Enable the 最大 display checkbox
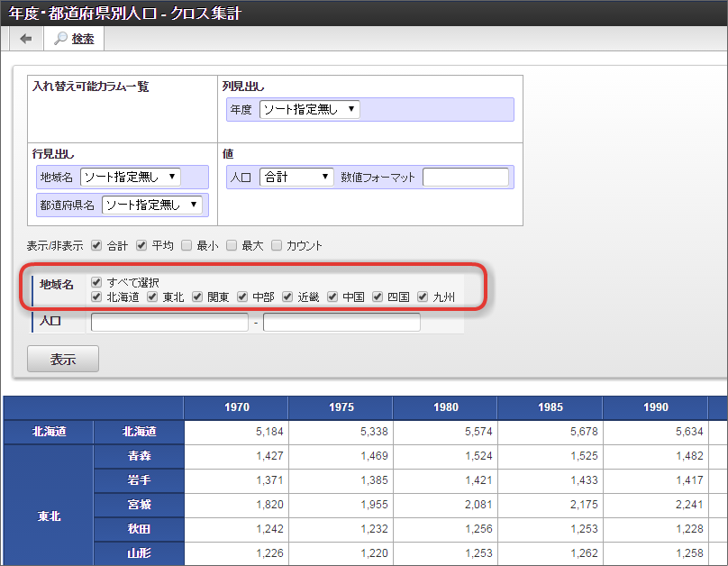The width and height of the screenshot is (728, 566). pyautogui.click(x=232, y=245)
